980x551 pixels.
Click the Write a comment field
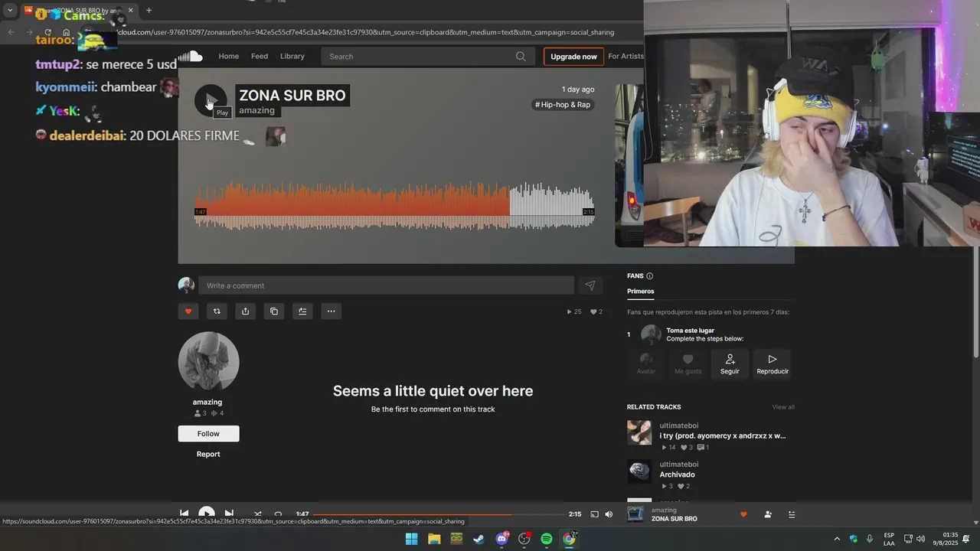pyautogui.click(x=386, y=285)
